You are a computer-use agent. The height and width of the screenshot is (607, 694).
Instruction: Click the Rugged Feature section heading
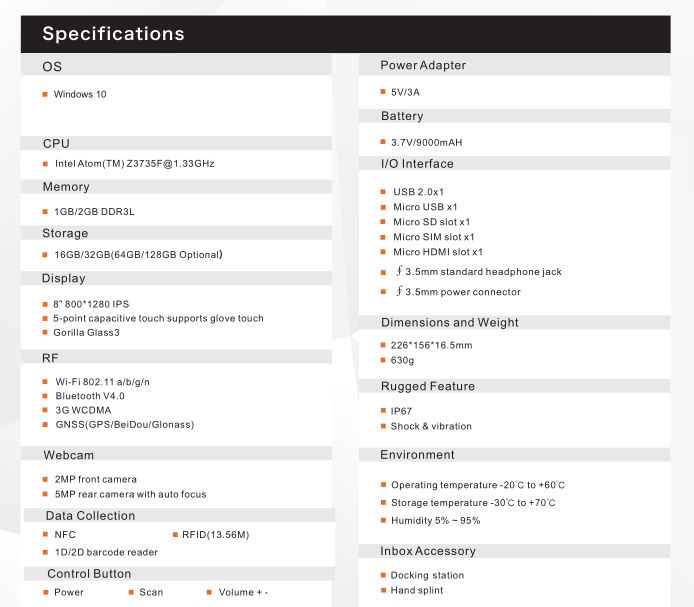coord(427,386)
